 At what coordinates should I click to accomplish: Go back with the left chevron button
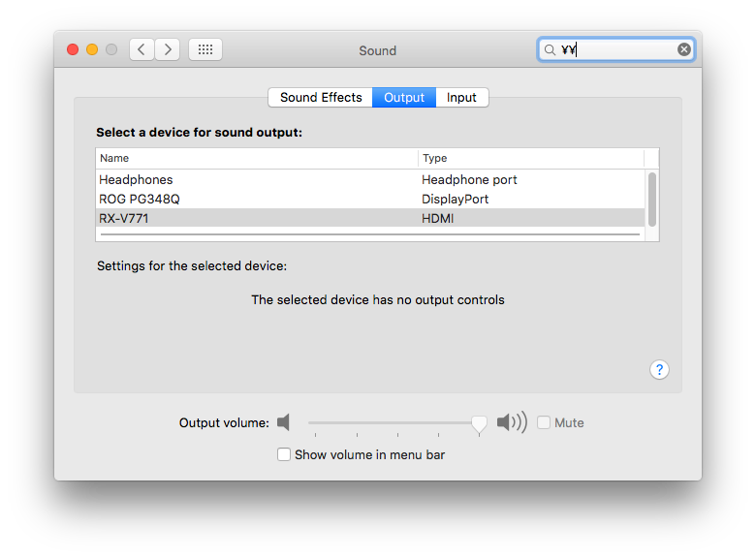142,49
